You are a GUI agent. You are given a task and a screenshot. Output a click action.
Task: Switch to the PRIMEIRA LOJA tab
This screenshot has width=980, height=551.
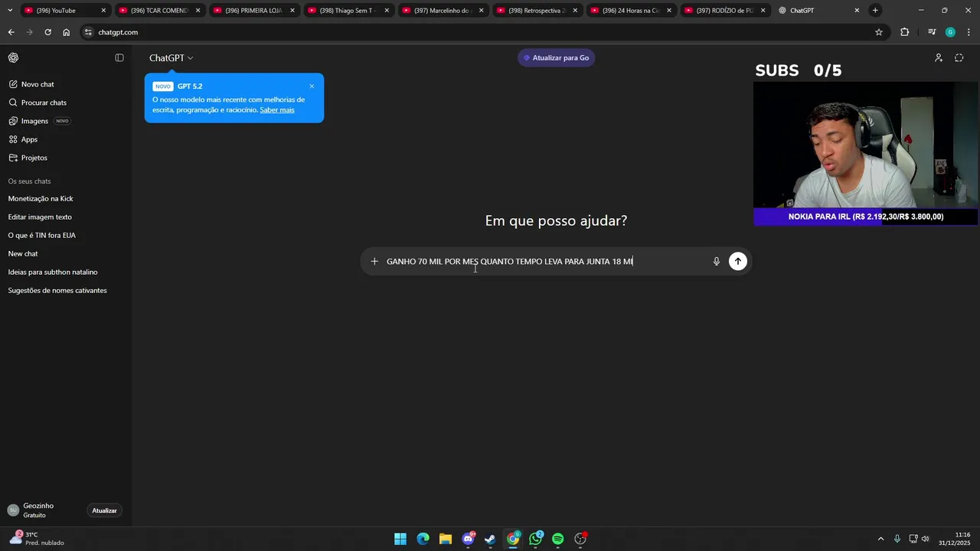253,11
